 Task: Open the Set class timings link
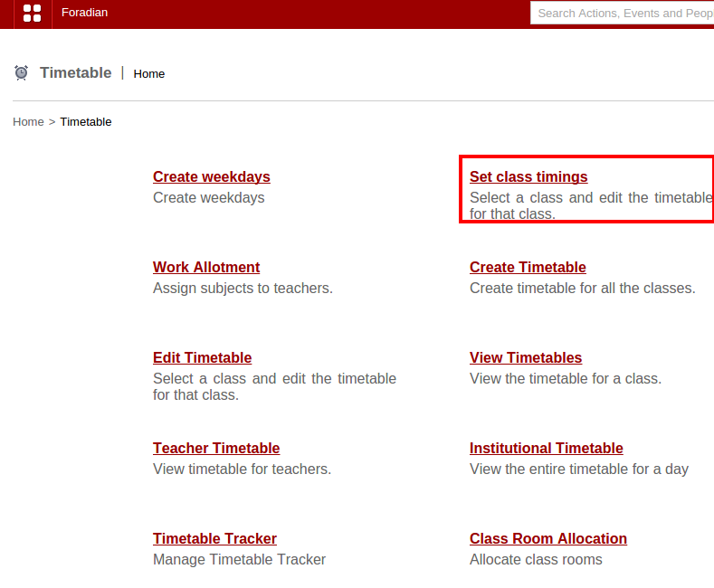pyautogui.click(x=528, y=176)
